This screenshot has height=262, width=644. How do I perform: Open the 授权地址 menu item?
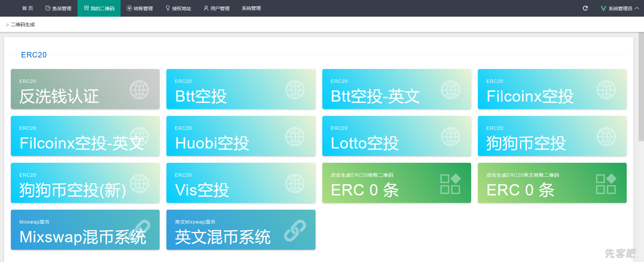(178, 8)
